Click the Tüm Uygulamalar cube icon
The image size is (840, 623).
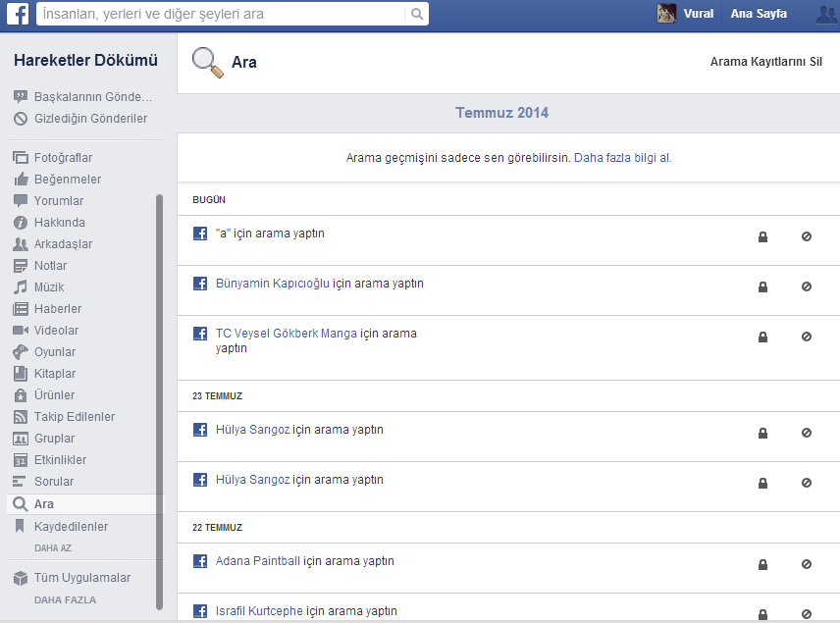[21, 578]
